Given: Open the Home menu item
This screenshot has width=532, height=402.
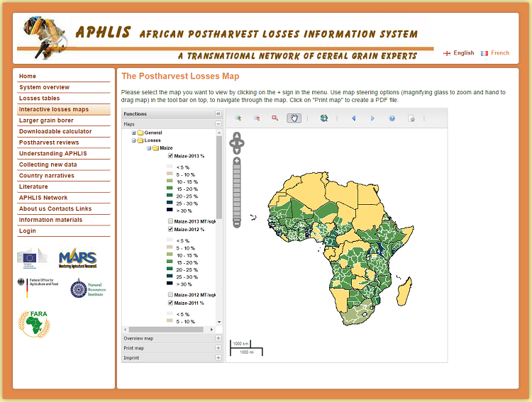Looking at the screenshot, I should tap(64, 77).
